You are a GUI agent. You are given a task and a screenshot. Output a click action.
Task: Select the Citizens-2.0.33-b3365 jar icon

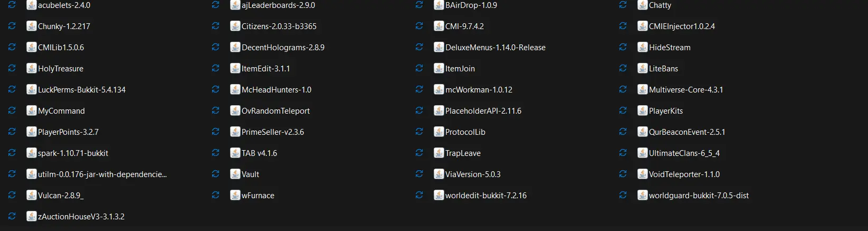pyautogui.click(x=235, y=26)
